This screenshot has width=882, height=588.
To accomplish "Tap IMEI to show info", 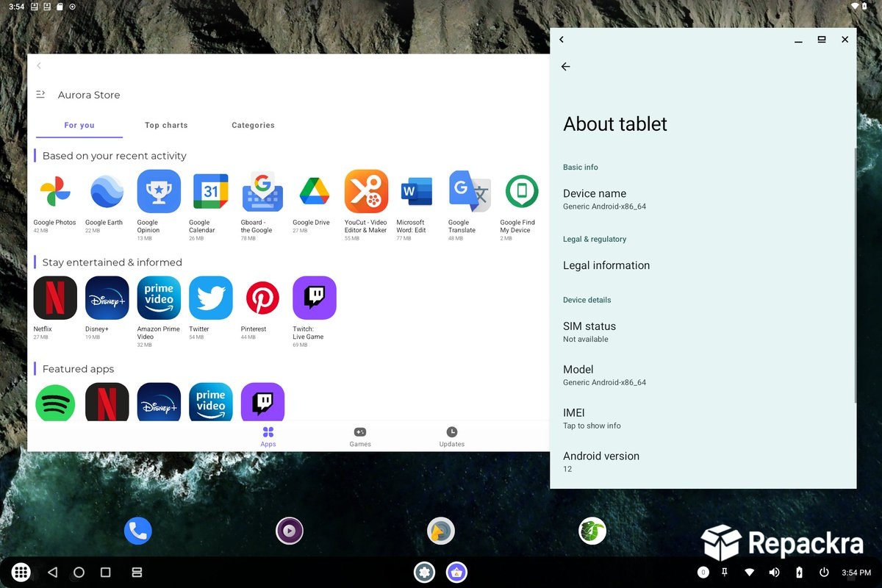I will coord(703,418).
